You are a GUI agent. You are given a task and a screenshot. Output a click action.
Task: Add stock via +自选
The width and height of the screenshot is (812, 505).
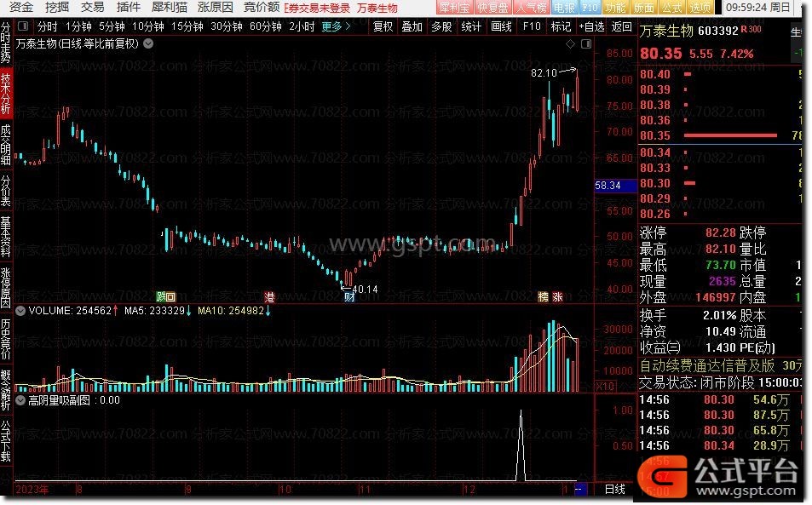pos(591,26)
